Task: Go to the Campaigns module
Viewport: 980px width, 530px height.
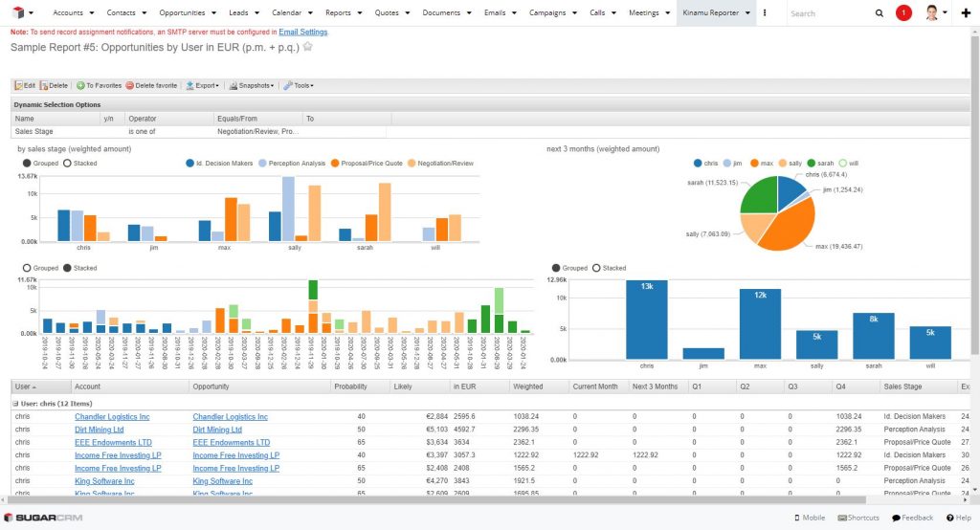Action: (546, 12)
